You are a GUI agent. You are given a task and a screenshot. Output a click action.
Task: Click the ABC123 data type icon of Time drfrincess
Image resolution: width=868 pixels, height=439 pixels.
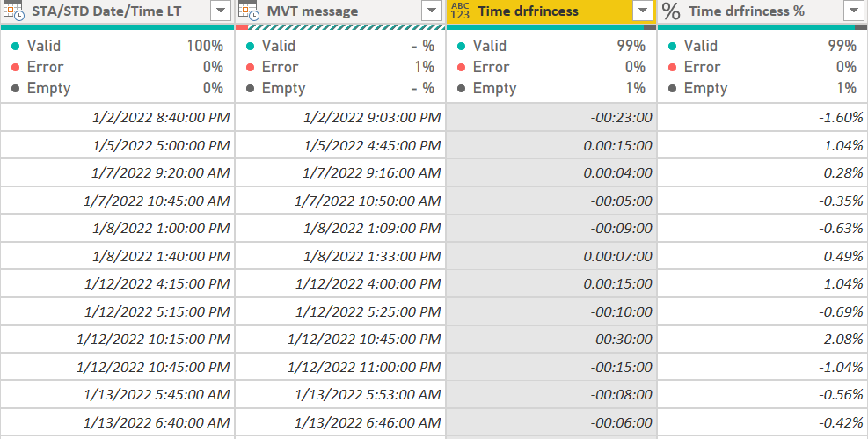[x=460, y=11]
